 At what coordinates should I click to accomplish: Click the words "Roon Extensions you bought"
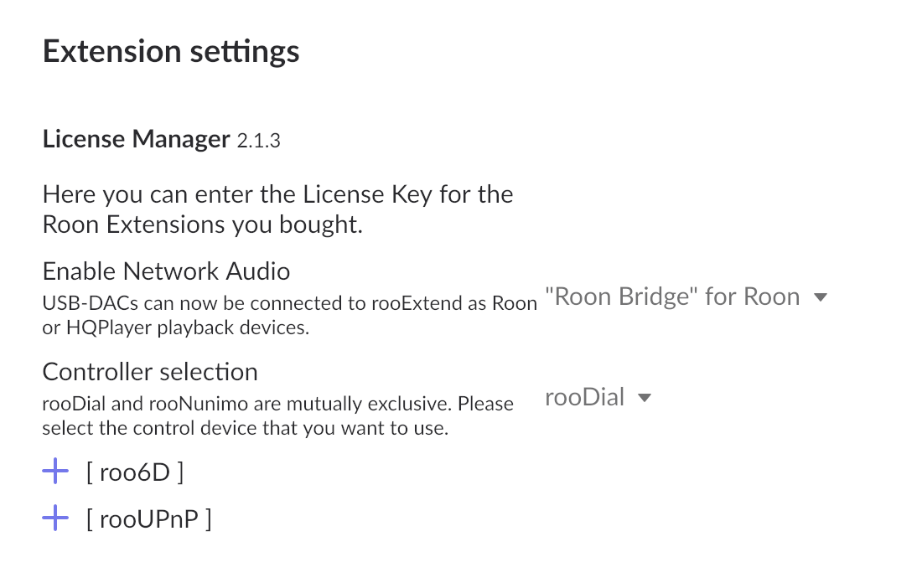pyautogui.click(x=202, y=225)
